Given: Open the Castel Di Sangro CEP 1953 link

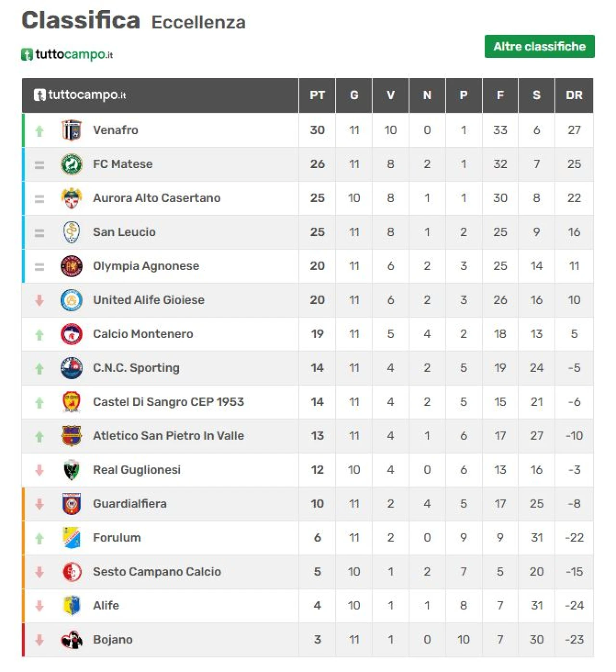Looking at the screenshot, I should tap(168, 402).
